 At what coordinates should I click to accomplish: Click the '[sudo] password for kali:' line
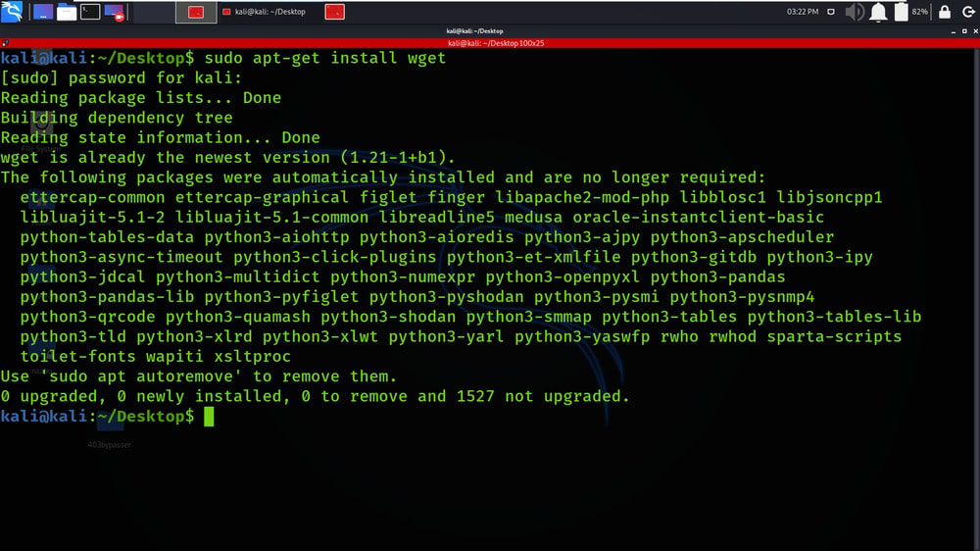[122, 77]
